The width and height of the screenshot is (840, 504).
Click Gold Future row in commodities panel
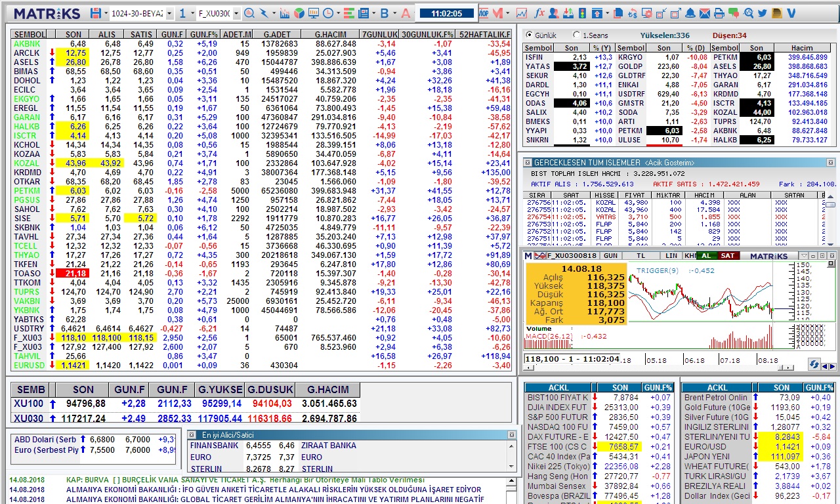pyautogui.click(x=758, y=408)
